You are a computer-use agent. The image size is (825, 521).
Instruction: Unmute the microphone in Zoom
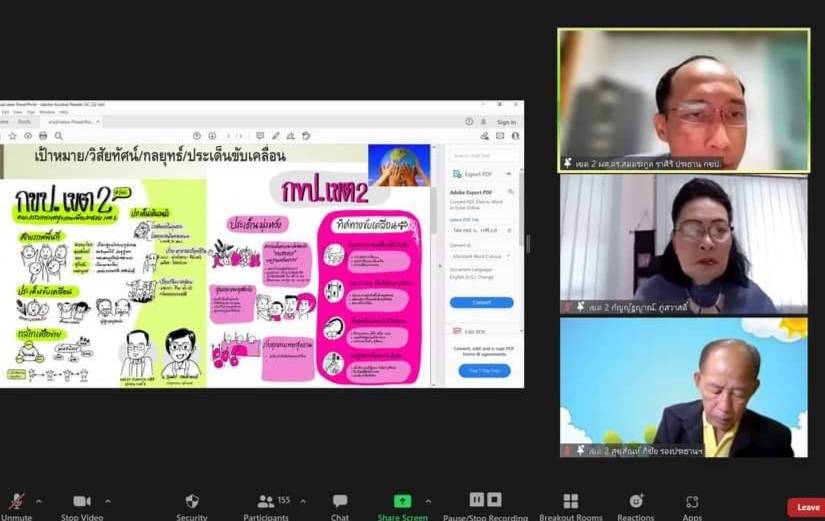click(16, 502)
